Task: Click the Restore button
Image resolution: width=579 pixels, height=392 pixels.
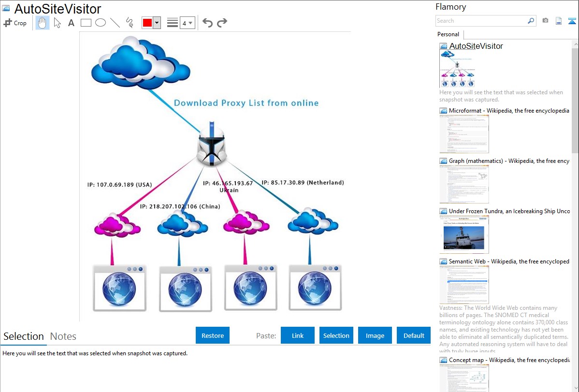Action: [x=213, y=335]
